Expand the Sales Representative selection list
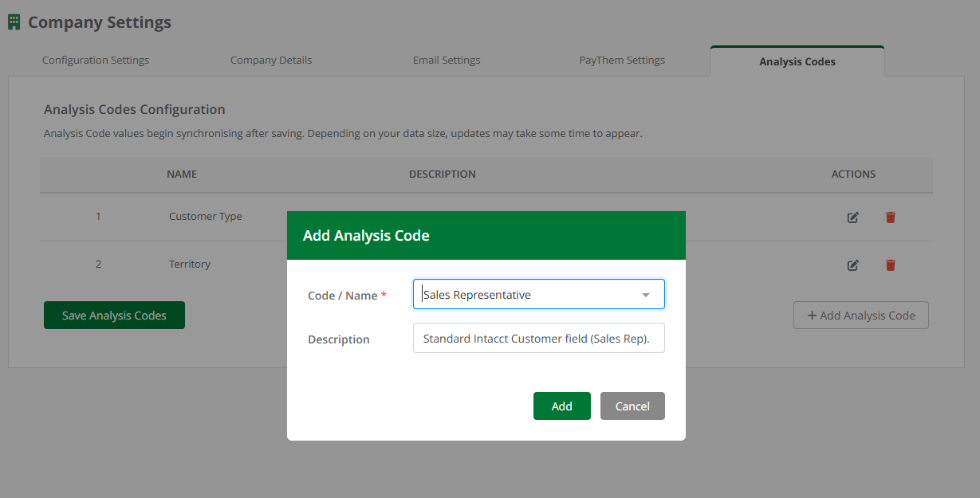The image size is (980, 498). (646, 294)
